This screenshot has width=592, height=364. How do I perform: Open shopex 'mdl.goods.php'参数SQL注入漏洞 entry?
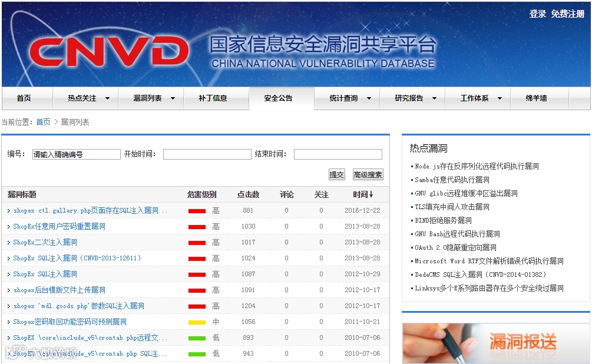tap(78, 306)
